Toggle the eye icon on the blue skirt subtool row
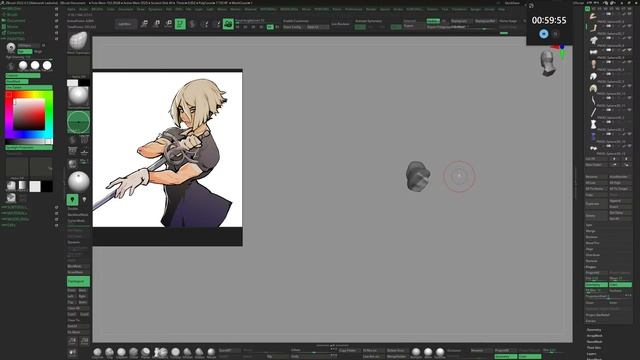 pyautogui.click(x=629, y=134)
